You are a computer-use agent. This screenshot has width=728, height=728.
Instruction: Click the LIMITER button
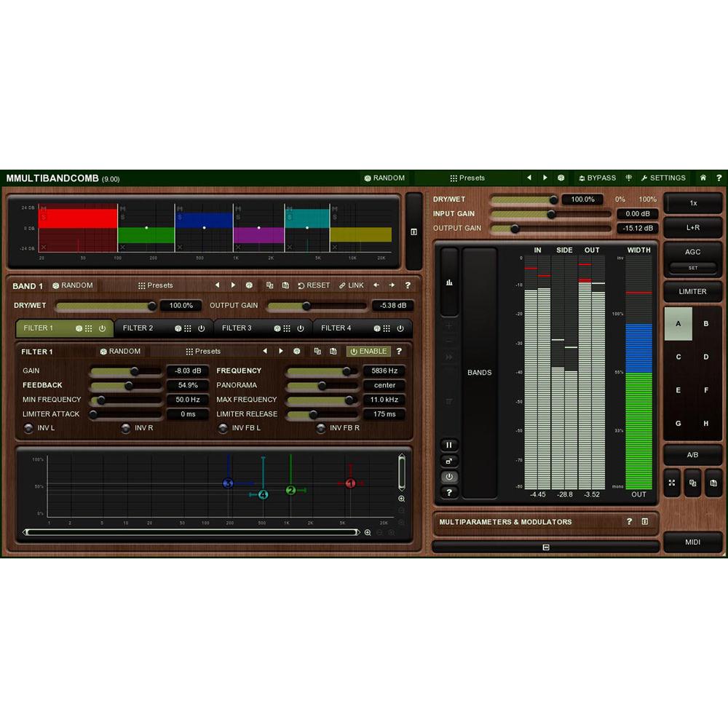coord(692,291)
